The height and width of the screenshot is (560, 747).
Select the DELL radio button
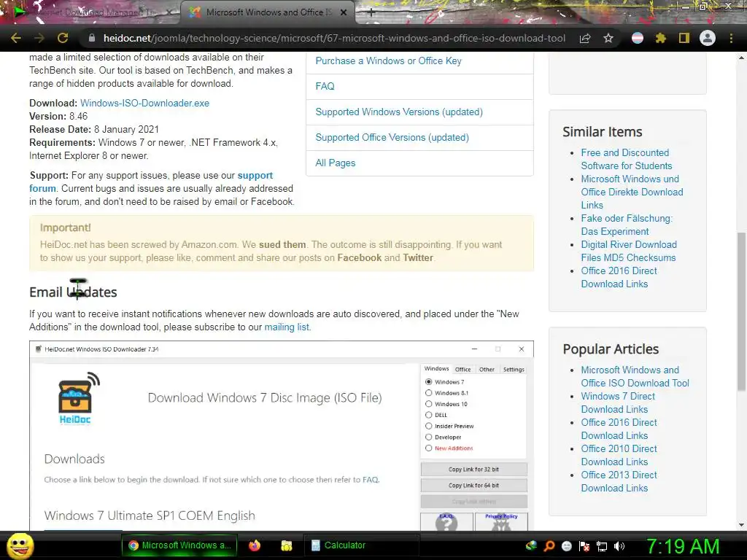pos(429,415)
